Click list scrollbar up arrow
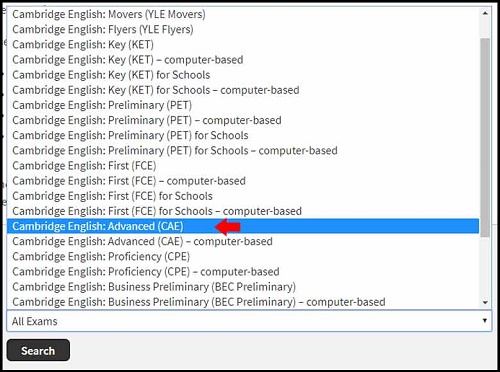Screen dimensions: 500x372 485,13
